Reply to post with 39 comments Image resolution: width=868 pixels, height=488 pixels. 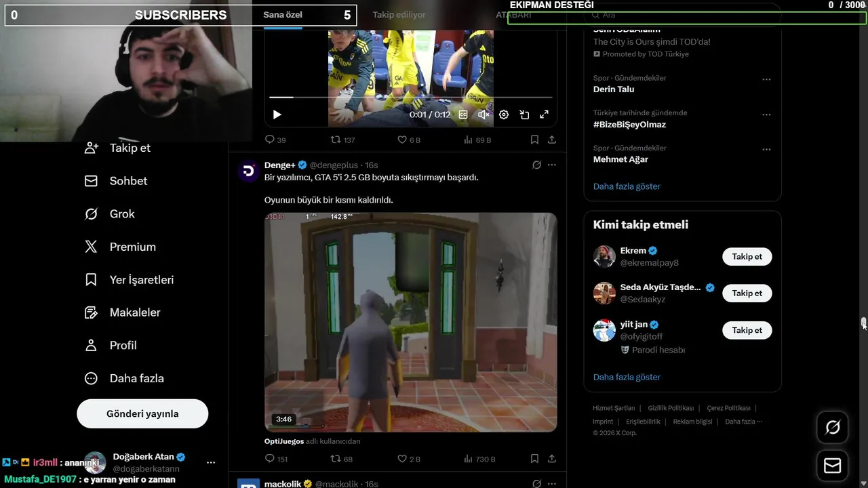[275, 140]
